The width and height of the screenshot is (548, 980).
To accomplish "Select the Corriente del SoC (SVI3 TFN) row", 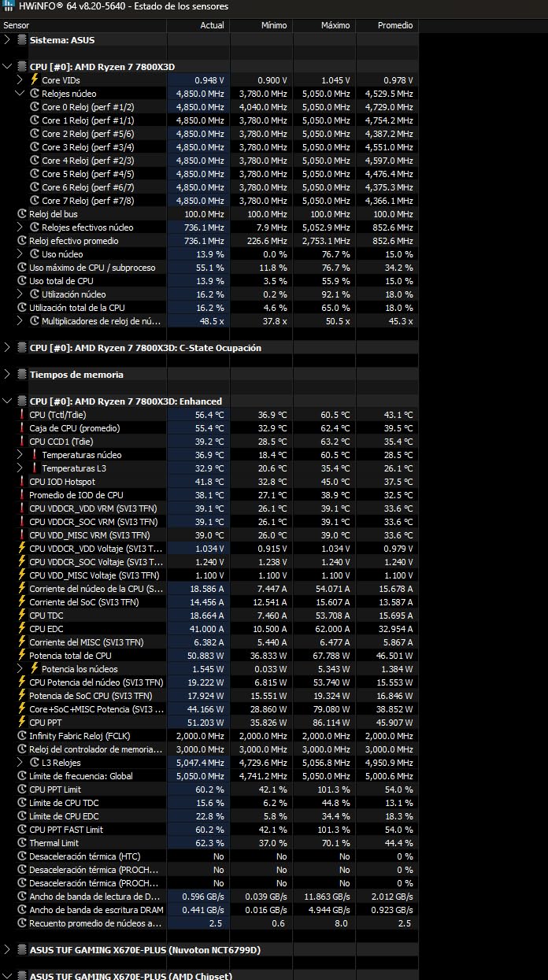I will (209, 601).
